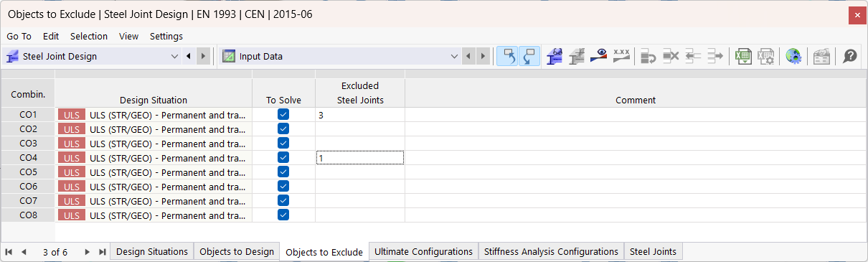Uncheck To Solve for CO5
The height and width of the screenshot is (262, 868).
click(x=283, y=172)
